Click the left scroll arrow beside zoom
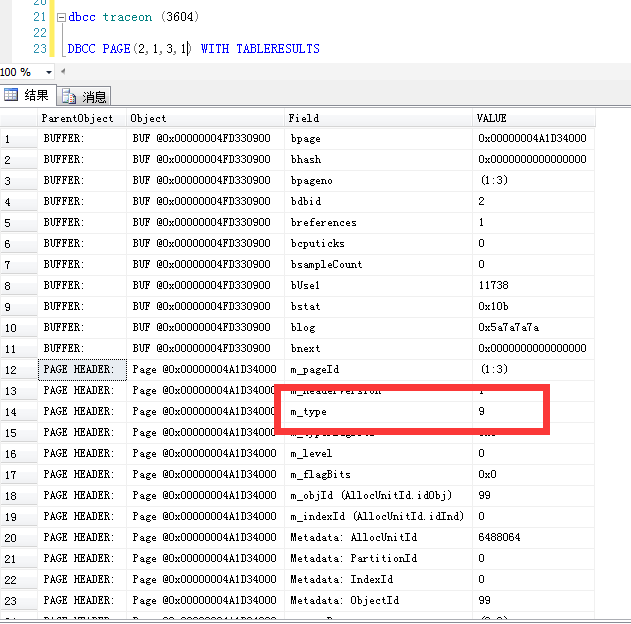The width and height of the screenshot is (631, 624). pos(63,72)
